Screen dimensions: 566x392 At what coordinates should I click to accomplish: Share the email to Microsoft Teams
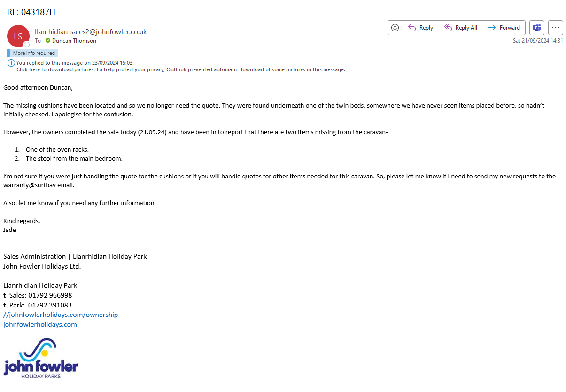click(536, 28)
